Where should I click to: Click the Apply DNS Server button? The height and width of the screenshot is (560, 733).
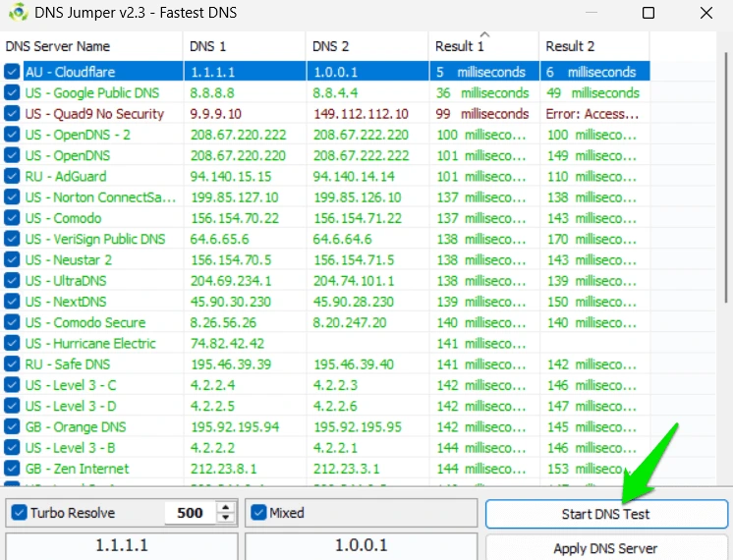point(606,548)
